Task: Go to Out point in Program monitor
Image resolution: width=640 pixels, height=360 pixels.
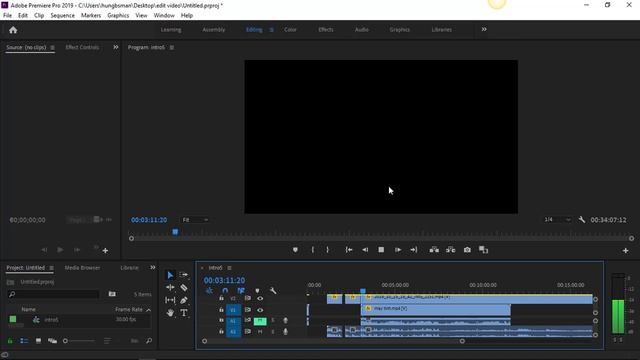Action: pos(413,250)
